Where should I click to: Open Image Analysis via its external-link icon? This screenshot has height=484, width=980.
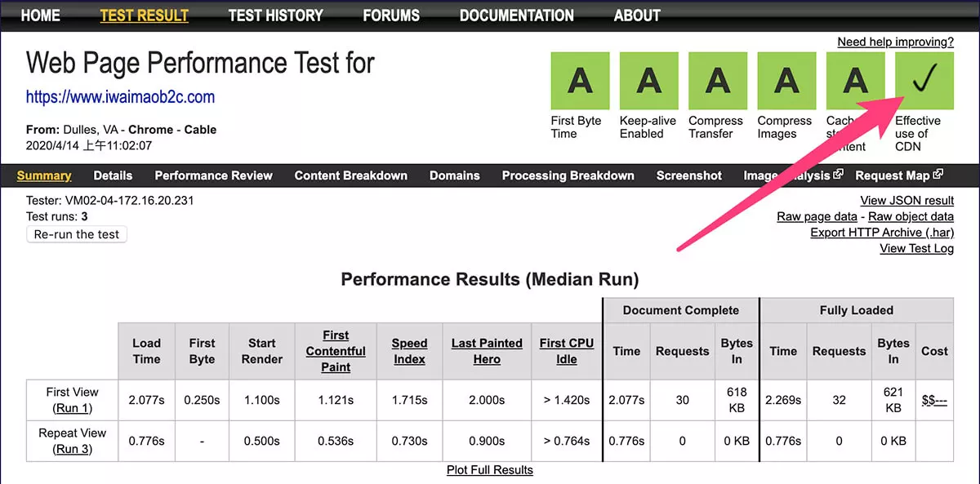pos(840,174)
